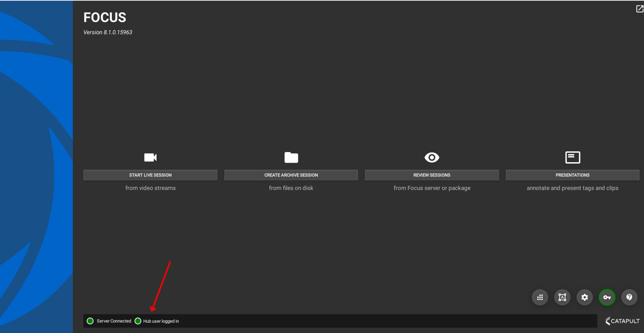644x333 pixels.
Task: Click the round face-frame icon next to grid
Action: (x=562, y=297)
